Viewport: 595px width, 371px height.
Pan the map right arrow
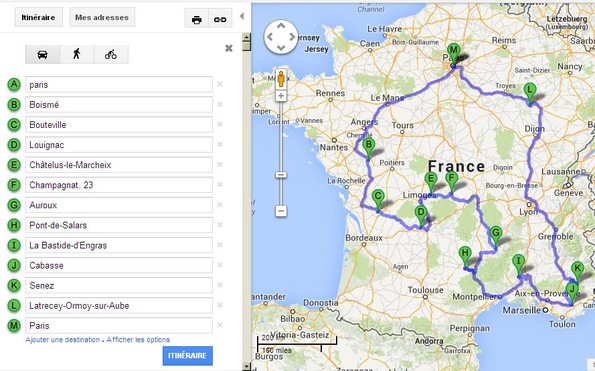coord(292,37)
